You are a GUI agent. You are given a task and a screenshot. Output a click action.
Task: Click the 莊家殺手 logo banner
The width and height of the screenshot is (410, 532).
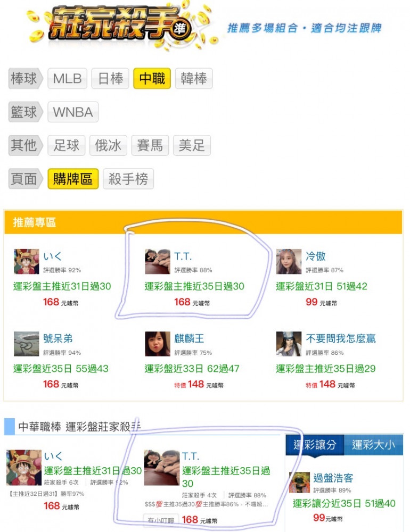click(x=120, y=26)
